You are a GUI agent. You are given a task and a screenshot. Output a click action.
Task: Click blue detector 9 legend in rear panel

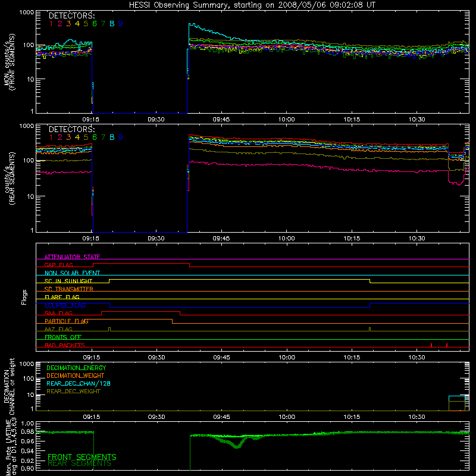point(121,137)
